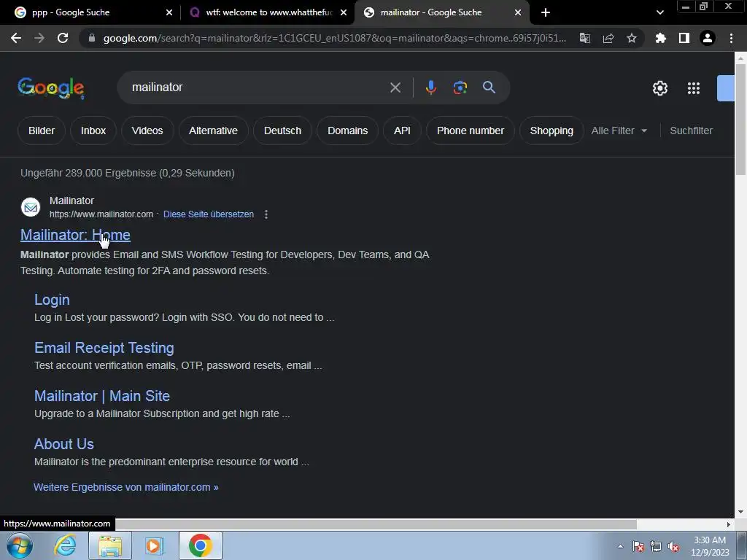Expand the Alle Filter dropdown

[x=619, y=131]
